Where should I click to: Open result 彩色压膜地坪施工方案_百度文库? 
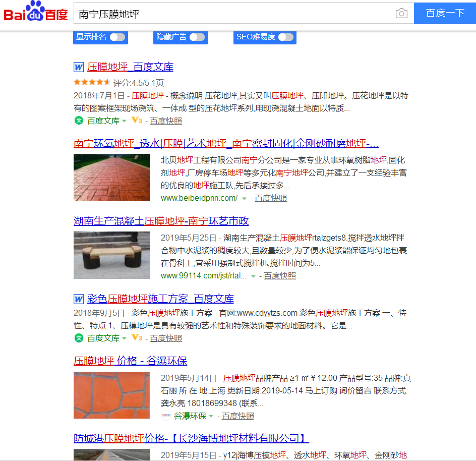[160, 299]
